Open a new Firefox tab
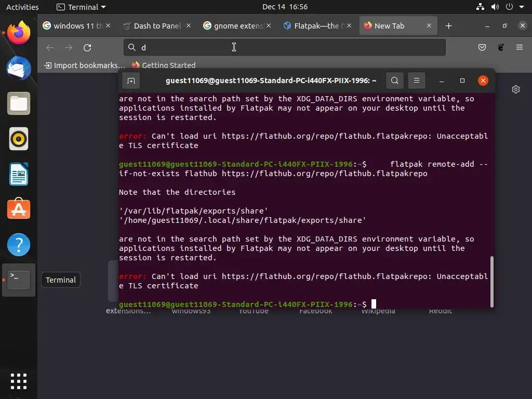Viewport: 532px width, 399px height. (448, 26)
